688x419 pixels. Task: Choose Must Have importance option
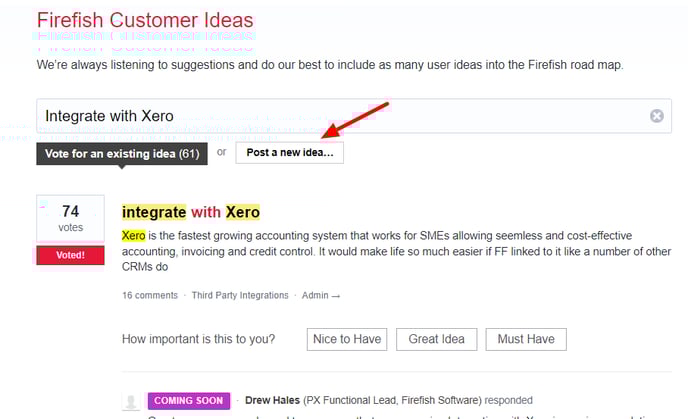(x=526, y=339)
